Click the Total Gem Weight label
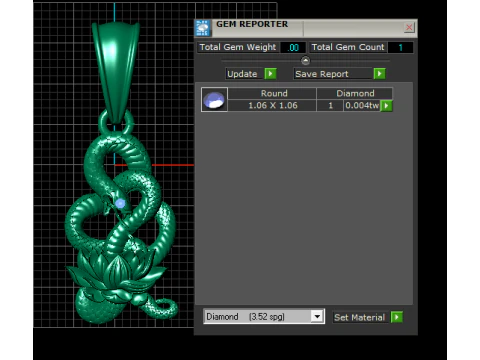This screenshot has width=480, height=360. [238, 47]
